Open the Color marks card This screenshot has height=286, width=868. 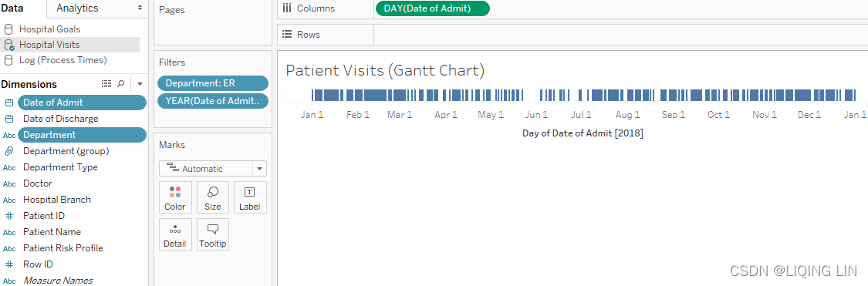pos(175,197)
